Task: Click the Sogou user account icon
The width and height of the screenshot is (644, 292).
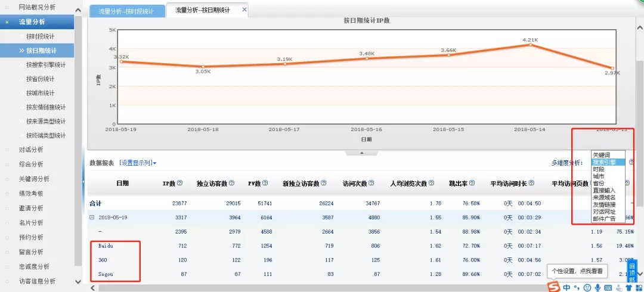Action: pos(619,287)
